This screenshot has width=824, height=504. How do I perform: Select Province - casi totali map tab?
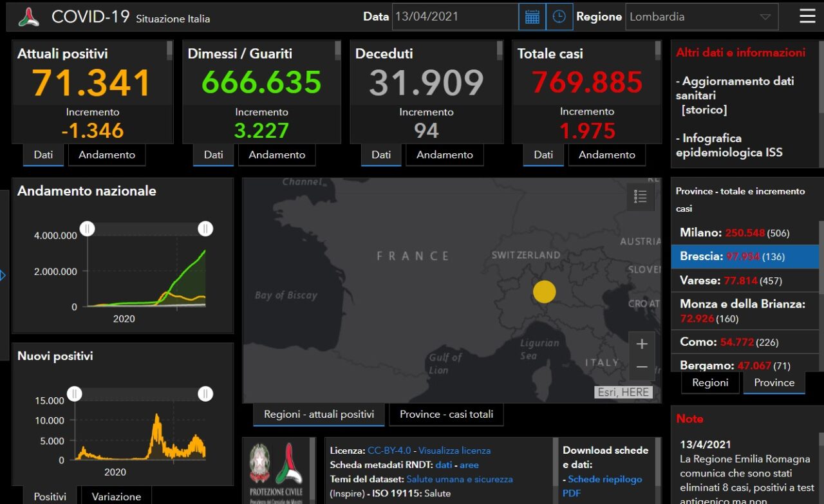(x=446, y=414)
